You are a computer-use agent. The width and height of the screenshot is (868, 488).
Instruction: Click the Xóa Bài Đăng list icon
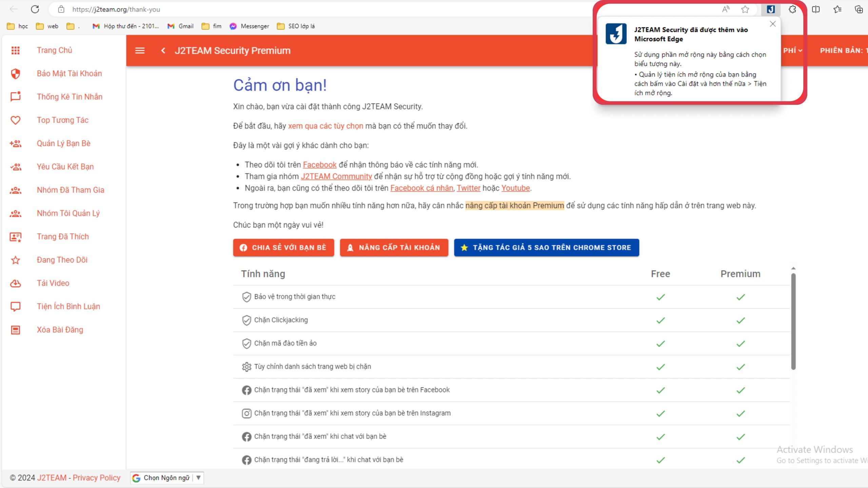pos(16,330)
